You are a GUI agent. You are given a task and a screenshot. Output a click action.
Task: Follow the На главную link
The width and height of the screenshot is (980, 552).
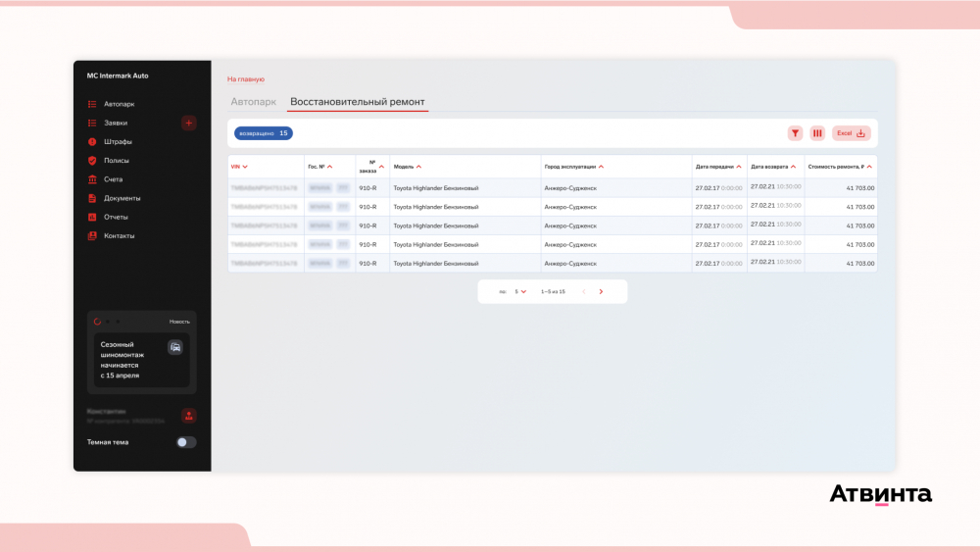(246, 79)
